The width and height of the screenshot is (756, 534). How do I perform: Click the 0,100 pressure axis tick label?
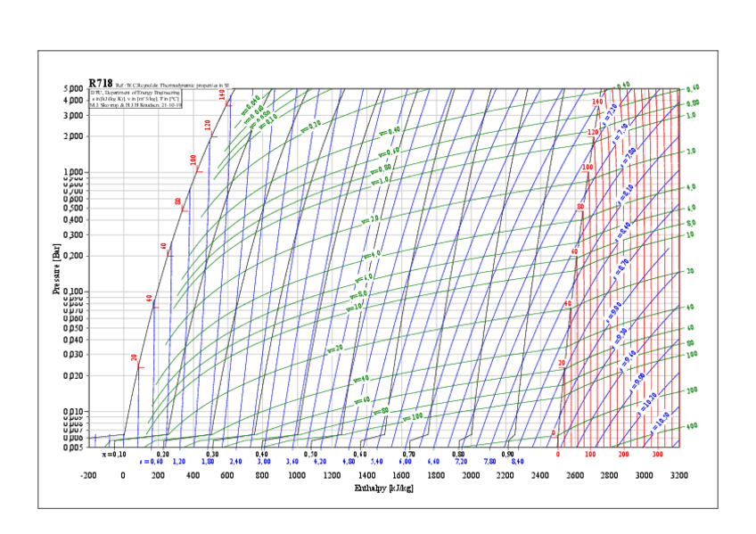[x=73, y=292]
